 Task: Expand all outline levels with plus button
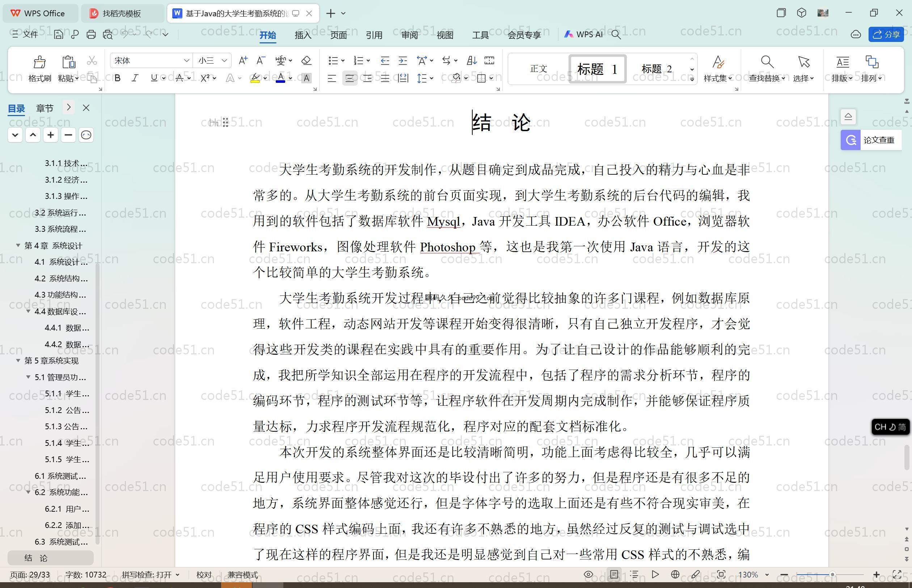50,135
